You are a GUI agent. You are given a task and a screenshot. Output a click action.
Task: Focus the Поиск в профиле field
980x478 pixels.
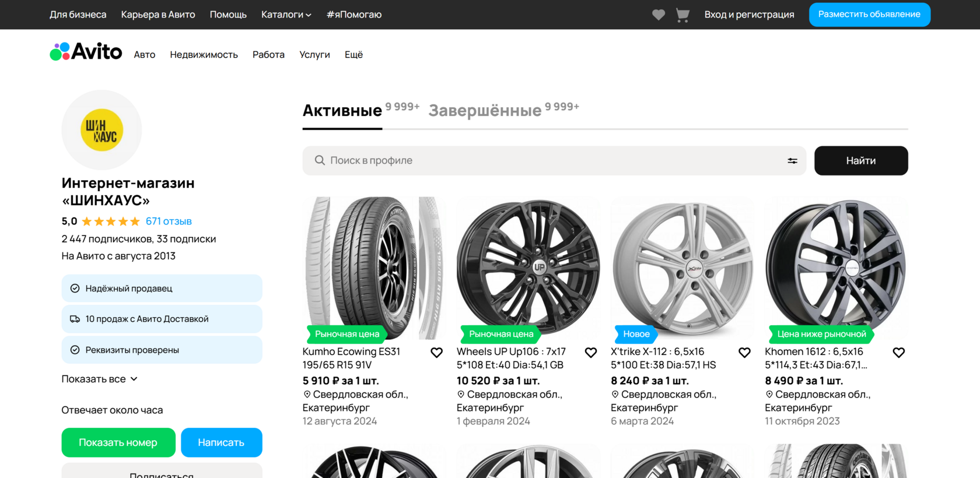click(554, 161)
